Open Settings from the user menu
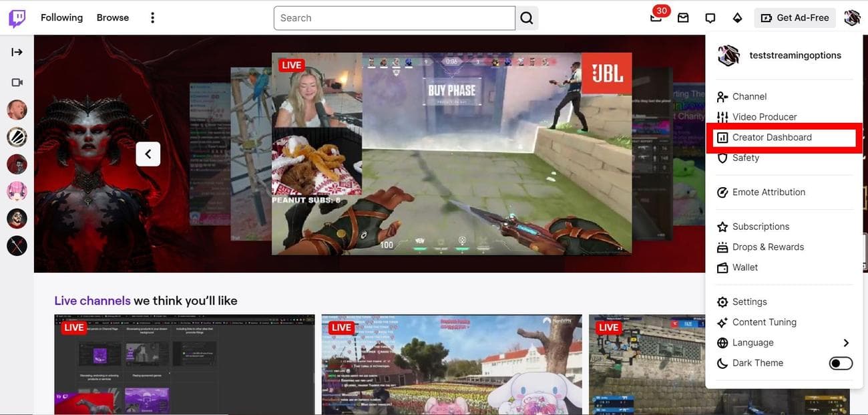 [749, 302]
